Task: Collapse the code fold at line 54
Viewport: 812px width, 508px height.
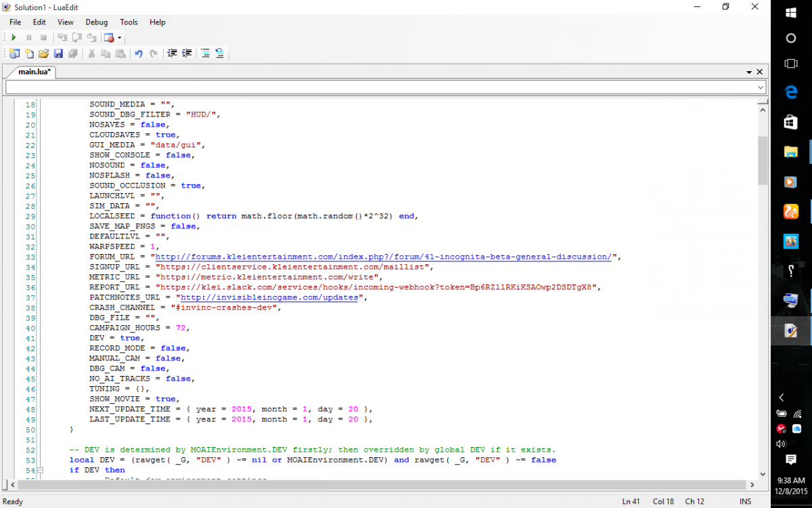Action: (40, 470)
